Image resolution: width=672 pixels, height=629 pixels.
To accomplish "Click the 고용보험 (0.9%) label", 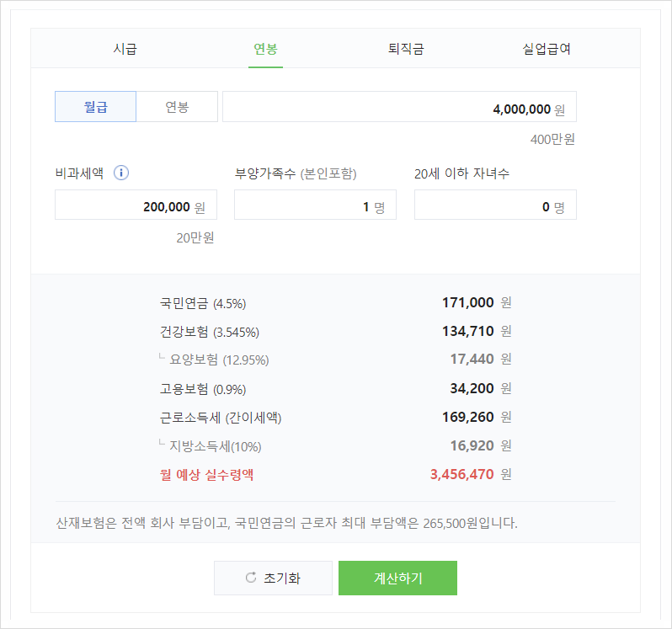I will tap(203, 389).
